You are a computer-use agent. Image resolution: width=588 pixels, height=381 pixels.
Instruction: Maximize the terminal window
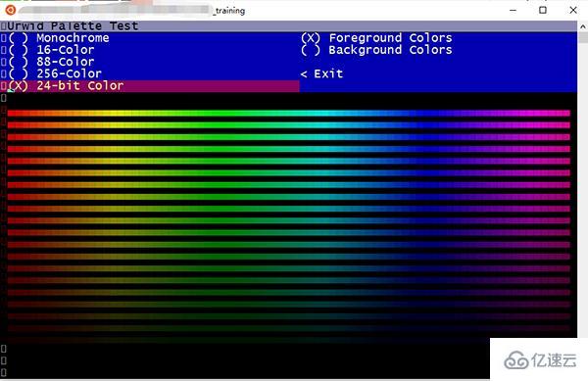(x=543, y=10)
